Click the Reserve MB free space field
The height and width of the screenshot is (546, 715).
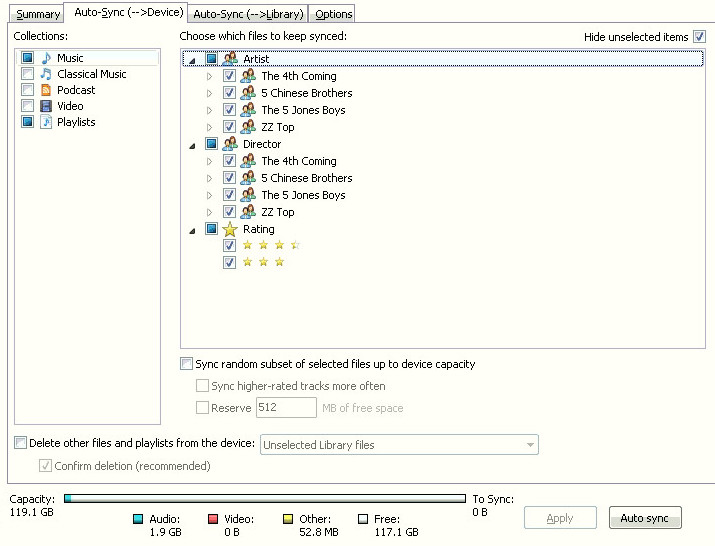286,408
